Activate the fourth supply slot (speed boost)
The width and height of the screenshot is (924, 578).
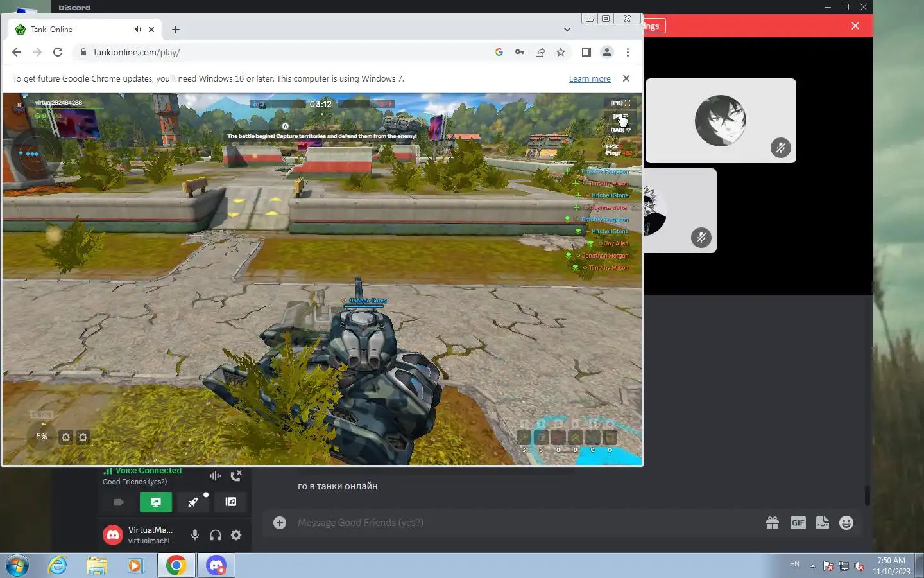tap(576, 437)
